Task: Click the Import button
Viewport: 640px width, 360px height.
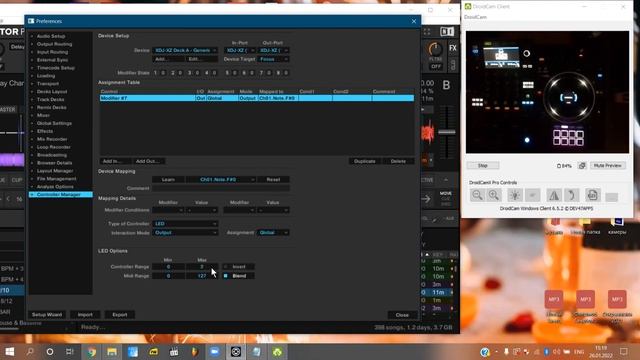Action: coord(85,315)
